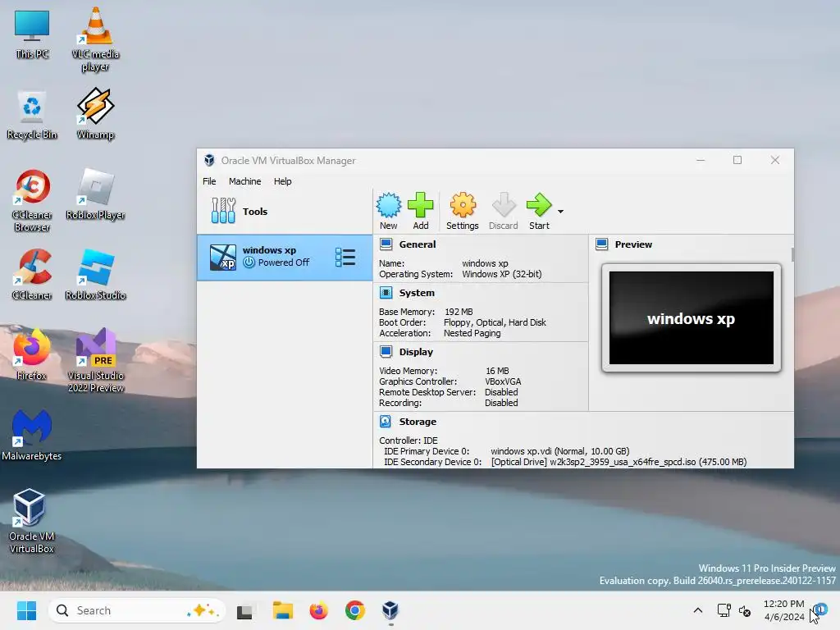Select Oracle VM VirtualBox desktop shortcut
The image size is (840, 630).
[32, 521]
